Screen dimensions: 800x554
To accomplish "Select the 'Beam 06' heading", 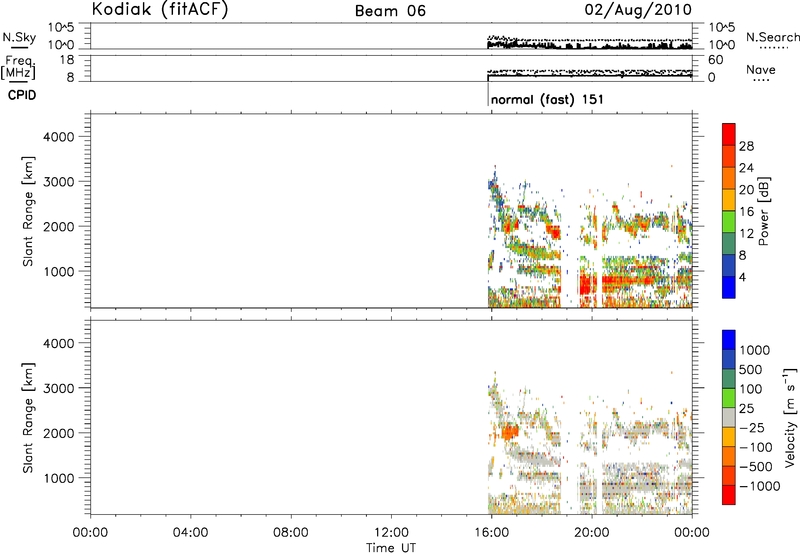I will [390, 11].
